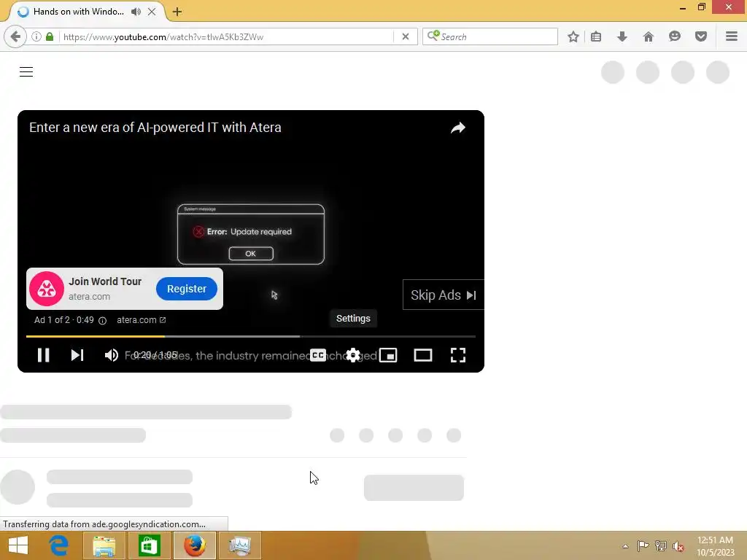Open the clock 12:51 AM date
This screenshot has width=747, height=560.
coord(716,546)
